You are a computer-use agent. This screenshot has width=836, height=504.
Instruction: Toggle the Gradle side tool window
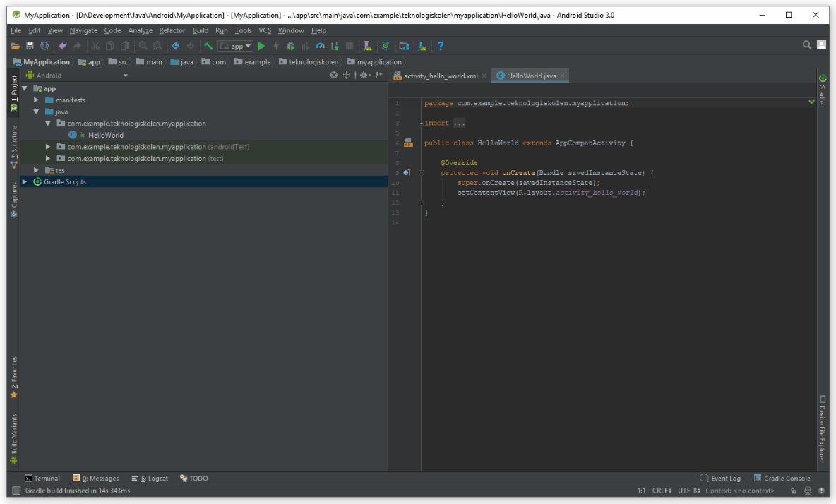coord(823,90)
